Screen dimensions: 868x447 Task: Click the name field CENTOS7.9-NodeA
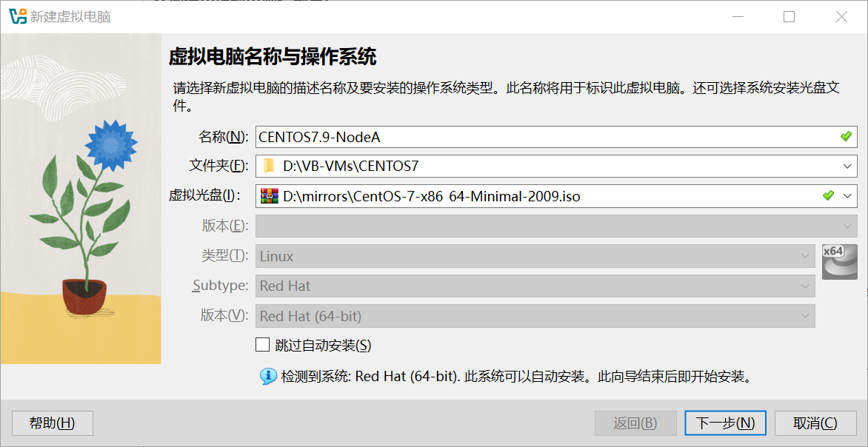[x=556, y=137]
